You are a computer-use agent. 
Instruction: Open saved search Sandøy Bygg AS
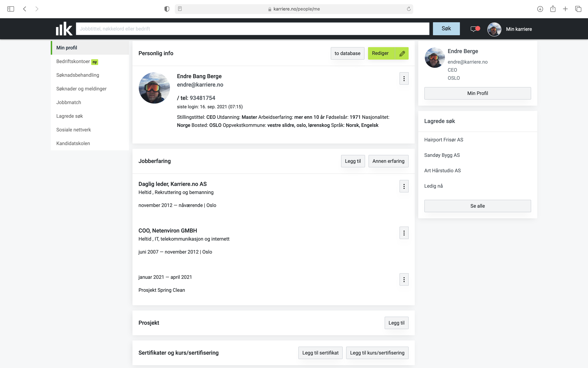(x=442, y=155)
